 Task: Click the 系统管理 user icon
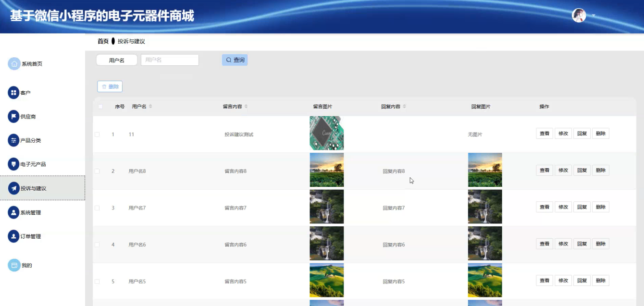coord(13,212)
